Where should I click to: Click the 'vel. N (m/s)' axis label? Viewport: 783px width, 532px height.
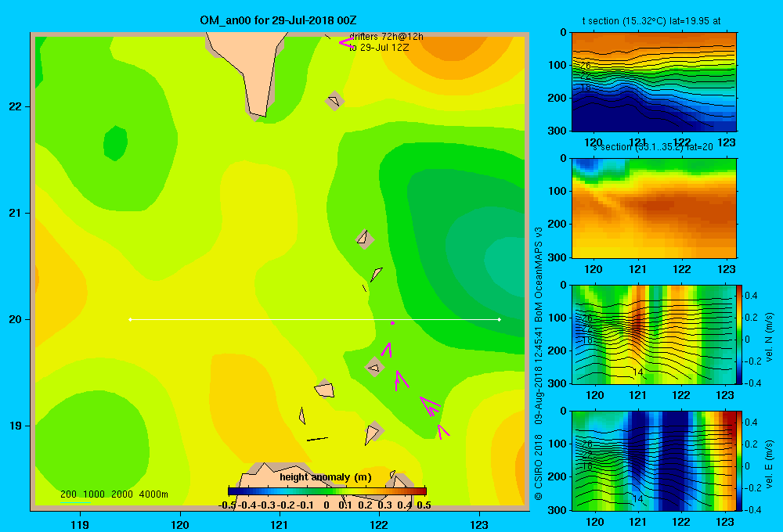(x=770, y=337)
